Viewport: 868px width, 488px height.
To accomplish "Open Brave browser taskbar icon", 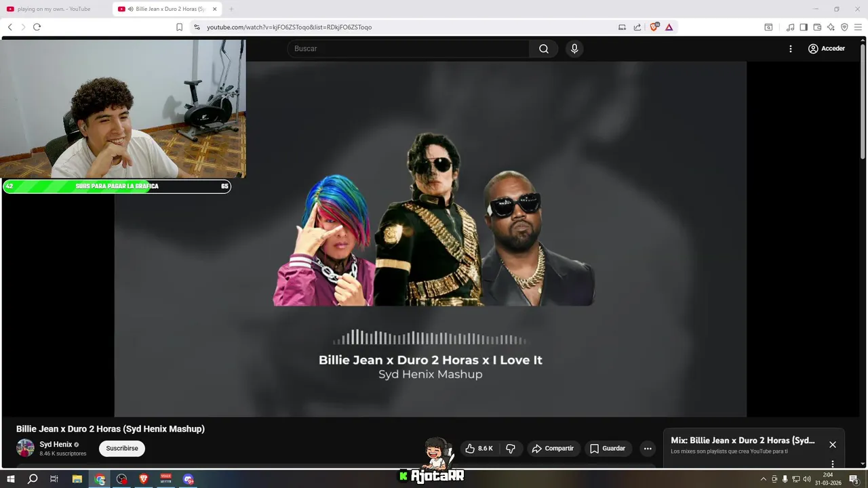I will 143,479.
